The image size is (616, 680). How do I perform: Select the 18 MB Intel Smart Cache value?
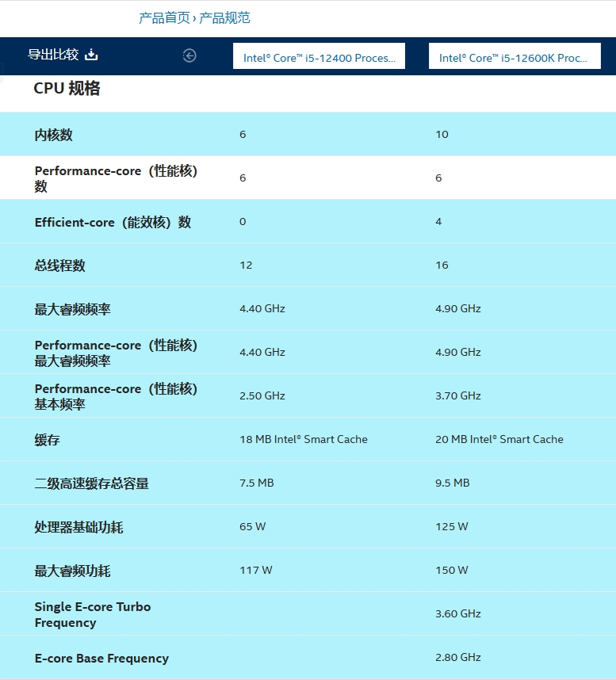[x=303, y=439]
